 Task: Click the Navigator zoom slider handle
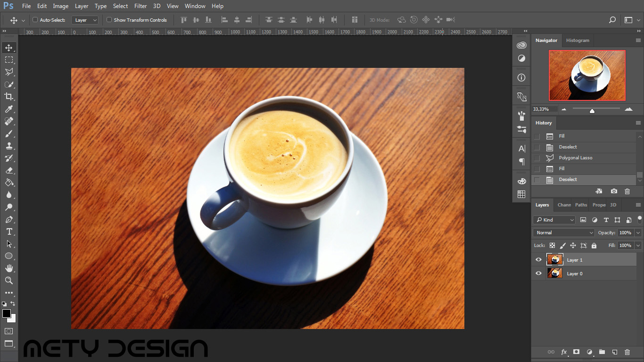click(x=592, y=111)
